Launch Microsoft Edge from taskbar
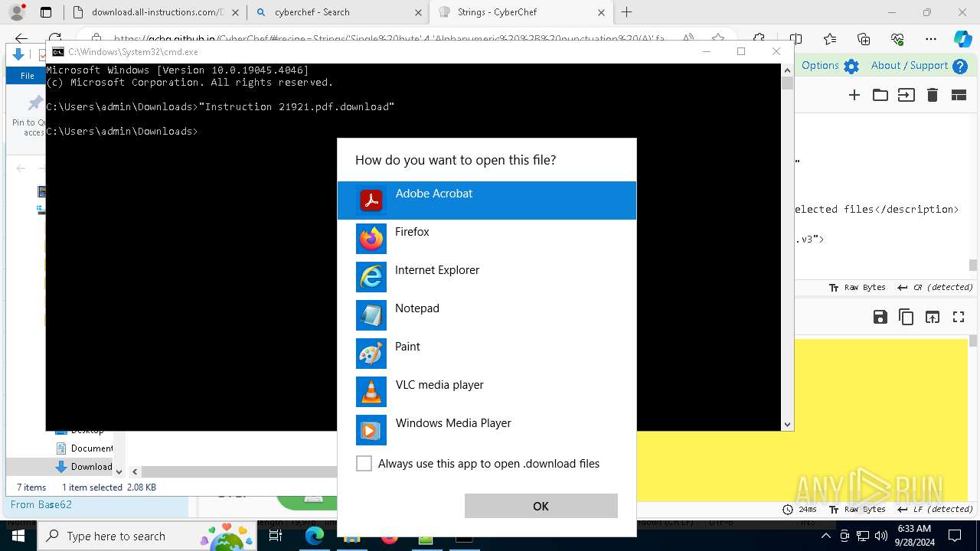The height and width of the screenshot is (551, 980). [x=314, y=536]
